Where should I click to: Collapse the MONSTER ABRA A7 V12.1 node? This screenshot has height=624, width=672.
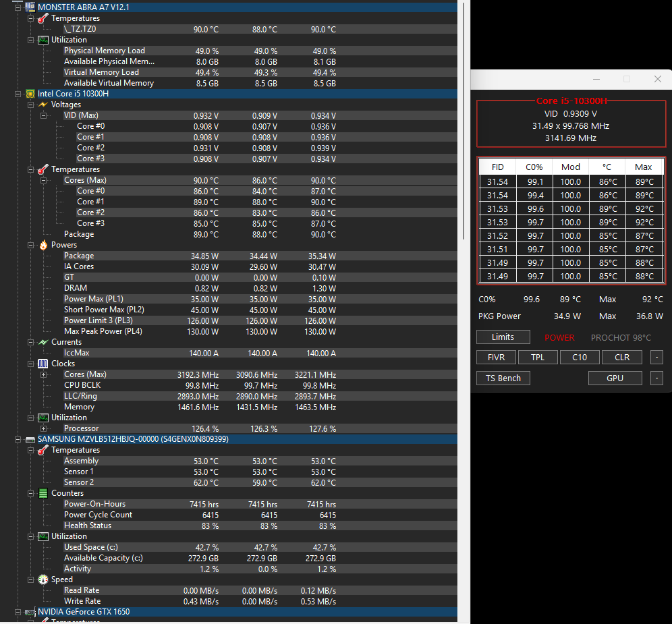18,7
